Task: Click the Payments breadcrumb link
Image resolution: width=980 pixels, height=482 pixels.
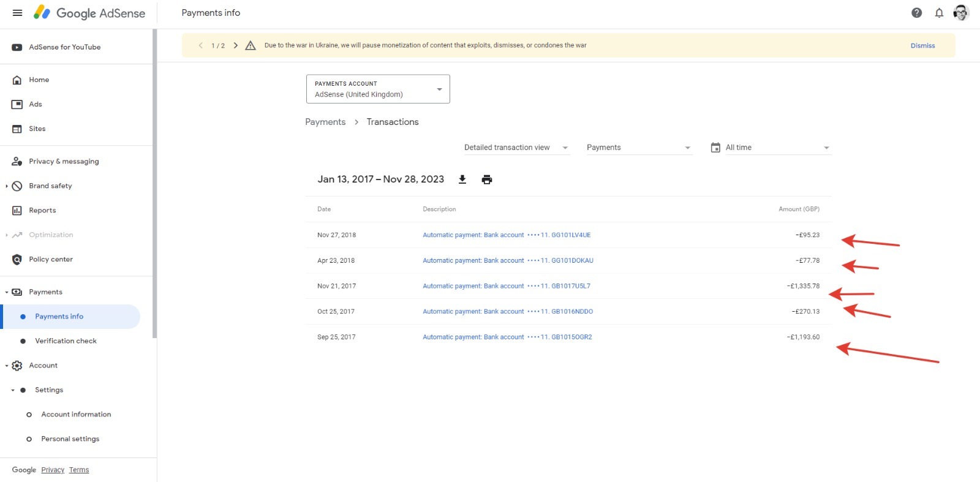Action: click(325, 122)
